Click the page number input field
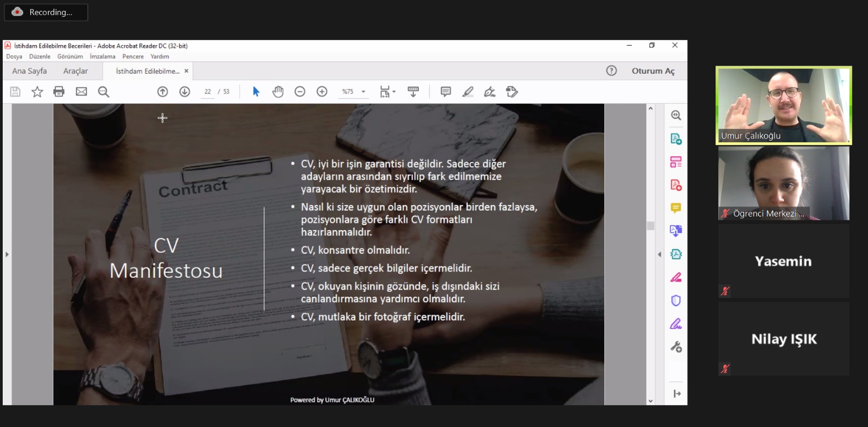Viewport: 868px width, 427px height. click(208, 92)
